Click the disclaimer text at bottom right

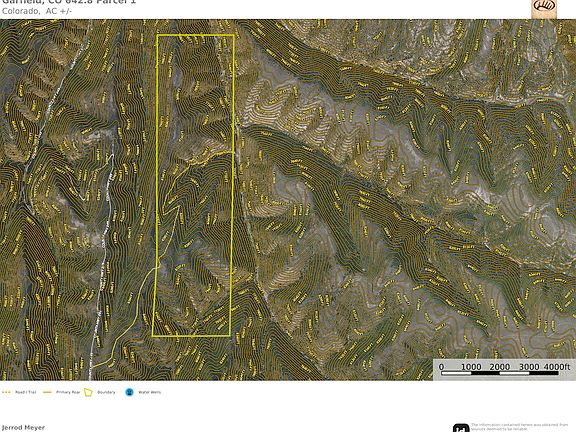[x=519, y=427]
